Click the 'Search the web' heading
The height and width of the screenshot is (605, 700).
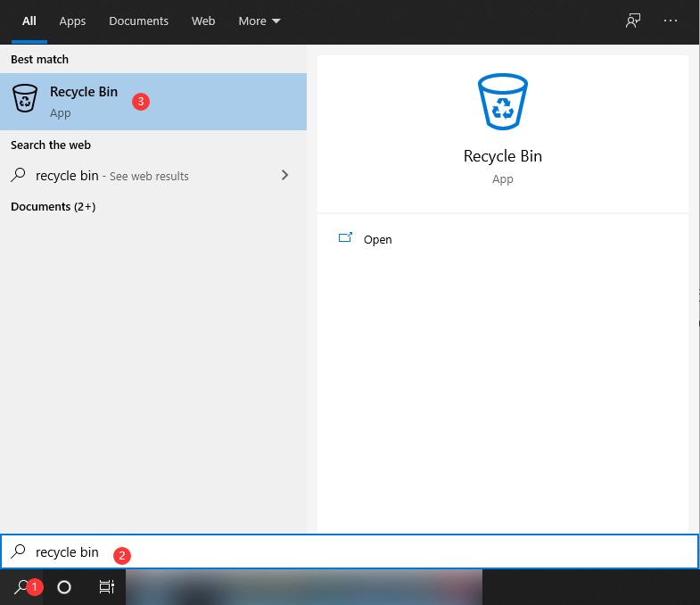pyautogui.click(x=51, y=145)
